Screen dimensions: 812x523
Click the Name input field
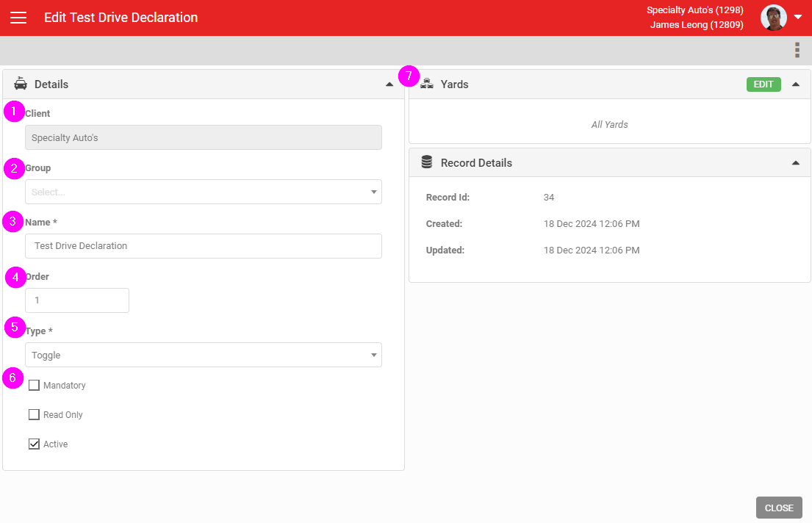click(204, 246)
